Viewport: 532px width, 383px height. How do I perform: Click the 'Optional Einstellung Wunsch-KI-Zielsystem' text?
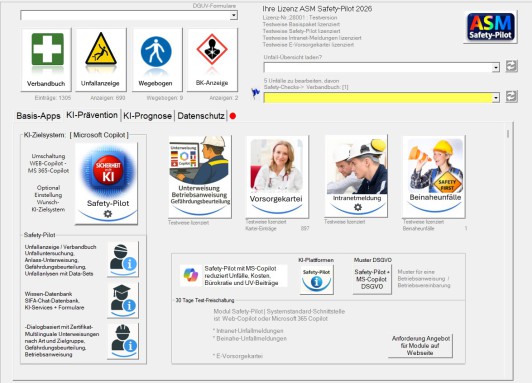pos(48,198)
